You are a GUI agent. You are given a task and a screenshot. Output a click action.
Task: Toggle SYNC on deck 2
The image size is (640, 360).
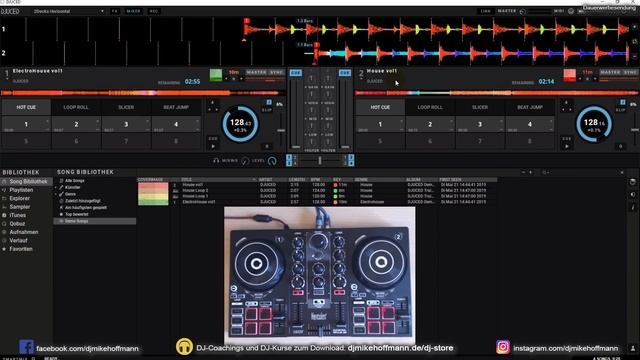(x=630, y=72)
